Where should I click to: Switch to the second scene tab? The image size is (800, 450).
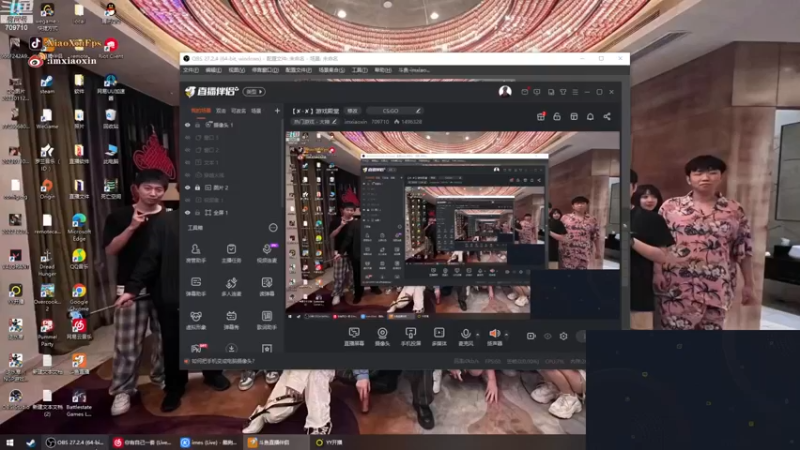pos(221,111)
